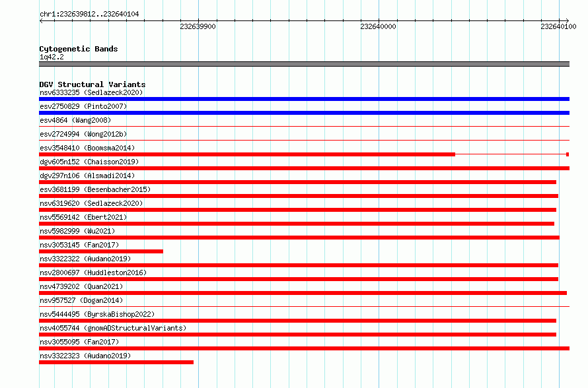Open variant nsv6333235 (Sedlazeck2020)
588x388 pixels.
[x=91, y=92]
